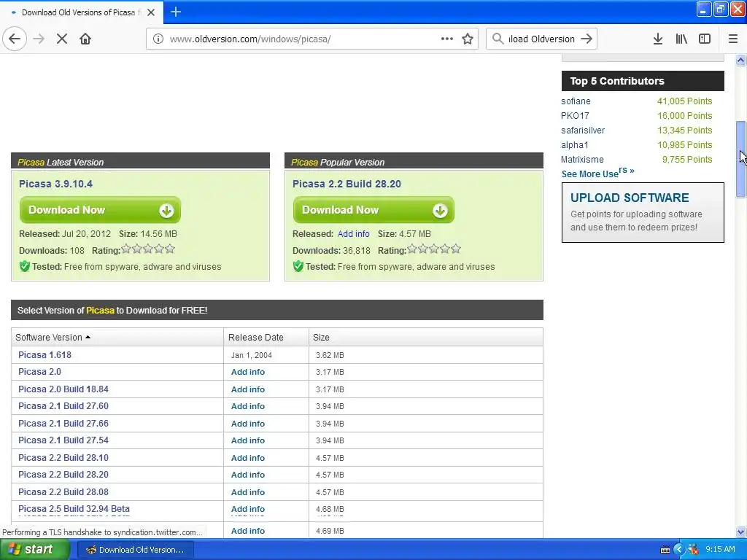This screenshot has width=747, height=560.
Task: Click green shield Tested icon under Picasa 3.9.10.4
Action: pyautogui.click(x=24, y=266)
